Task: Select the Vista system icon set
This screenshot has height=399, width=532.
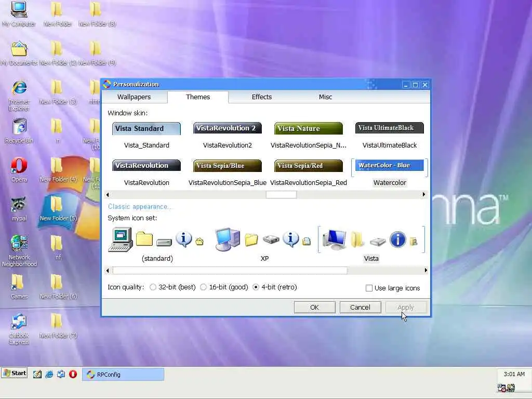Action: 371,245
